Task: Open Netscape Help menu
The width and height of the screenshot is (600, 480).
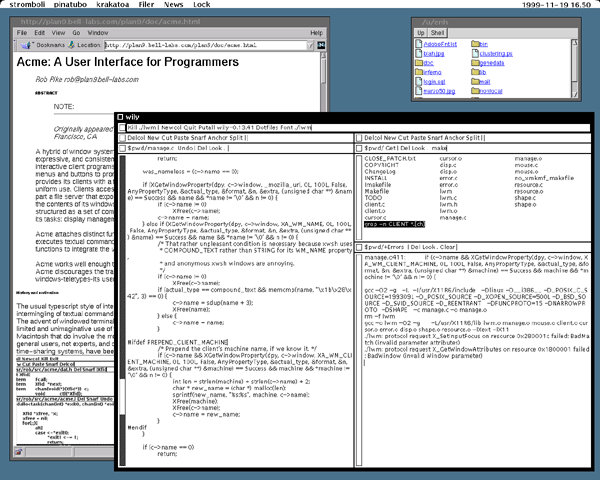Action: pyautogui.click(x=316, y=33)
